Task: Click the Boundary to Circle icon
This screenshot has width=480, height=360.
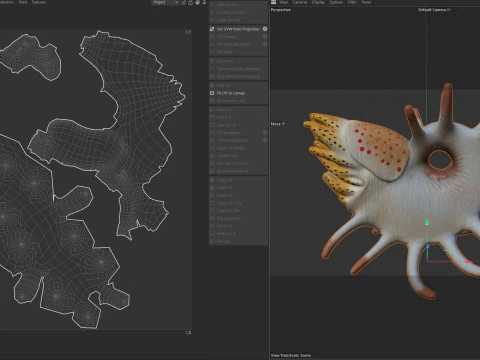Action: tap(212, 163)
